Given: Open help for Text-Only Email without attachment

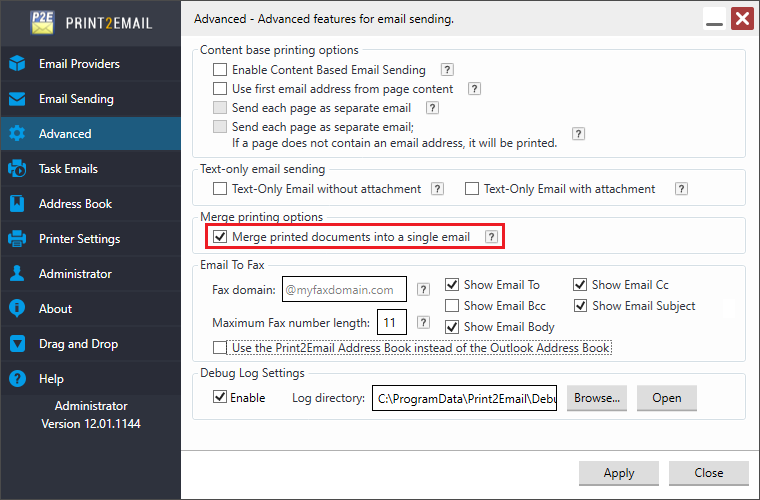Looking at the screenshot, I should click(x=437, y=188).
